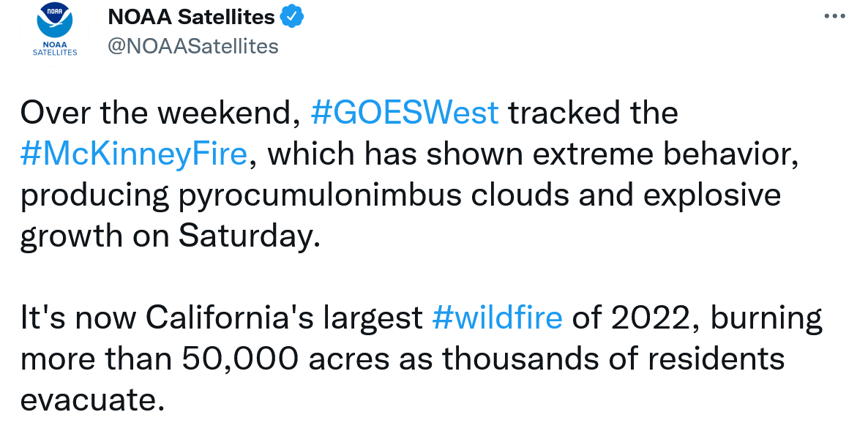868x423 pixels.
Task: Click the NOAA Satellites profile avatar
Action: click(x=55, y=32)
